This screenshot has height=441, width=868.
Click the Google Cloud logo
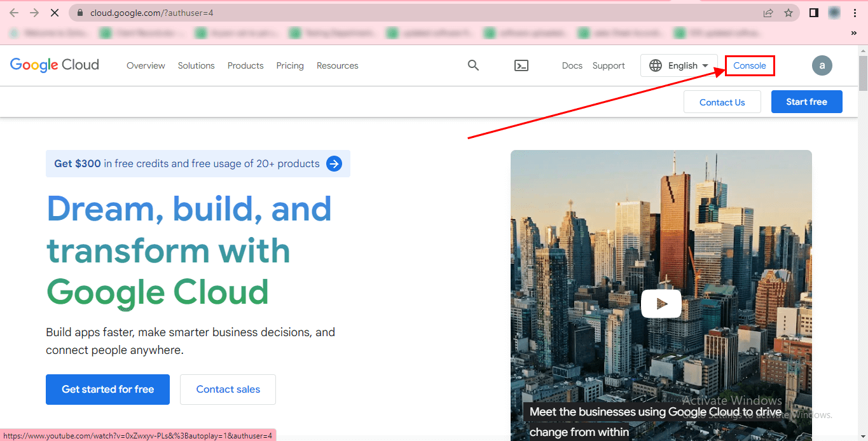[55, 65]
